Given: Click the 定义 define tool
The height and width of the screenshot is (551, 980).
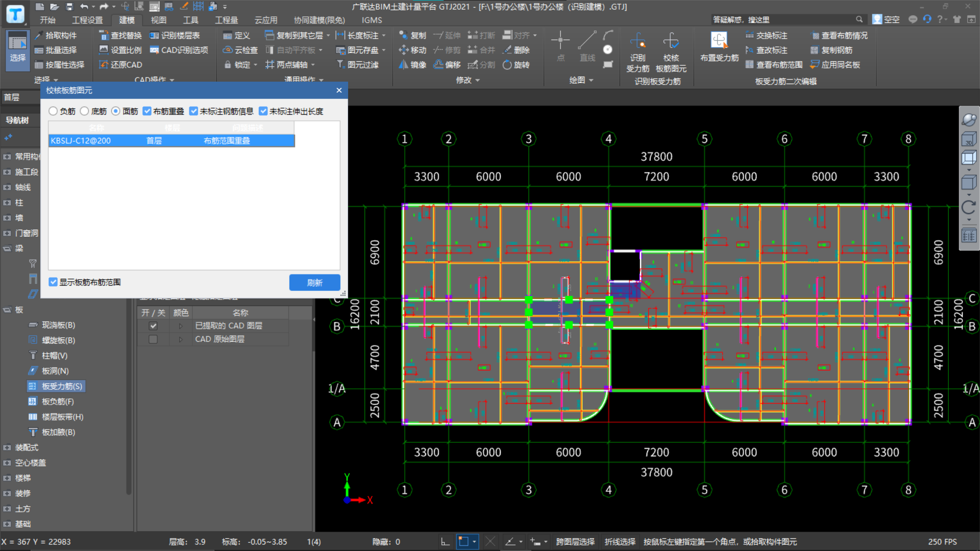Looking at the screenshot, I should [236, 35].
